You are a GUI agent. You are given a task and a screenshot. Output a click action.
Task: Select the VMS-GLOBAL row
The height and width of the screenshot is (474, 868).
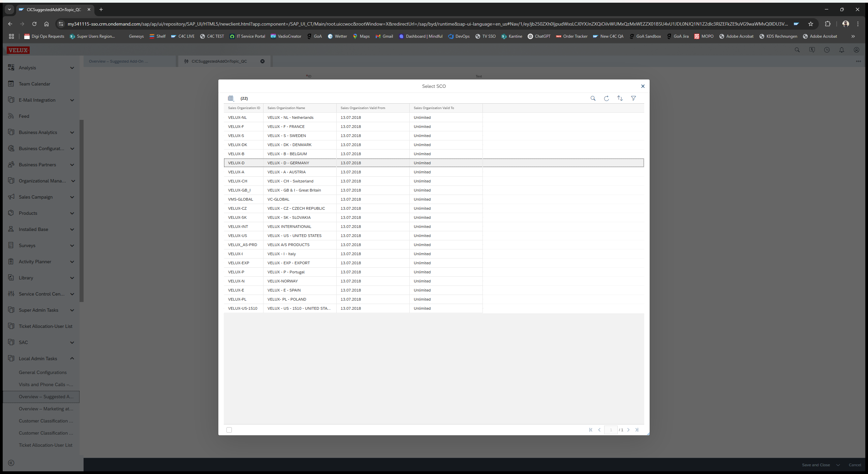tap(434, 199)
